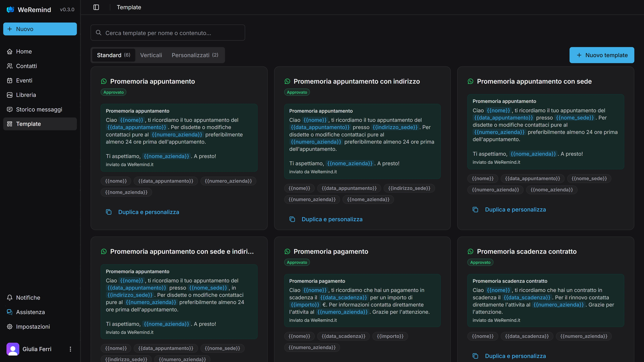This screenshot has height=362, width=644.
Task: Open the Home page
Action: [x=40, y=51]
